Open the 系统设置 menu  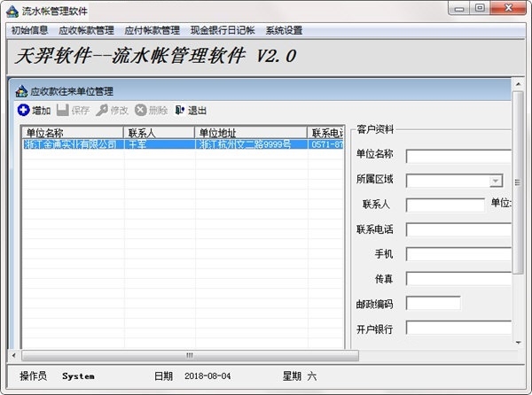(x=284, y=30)
